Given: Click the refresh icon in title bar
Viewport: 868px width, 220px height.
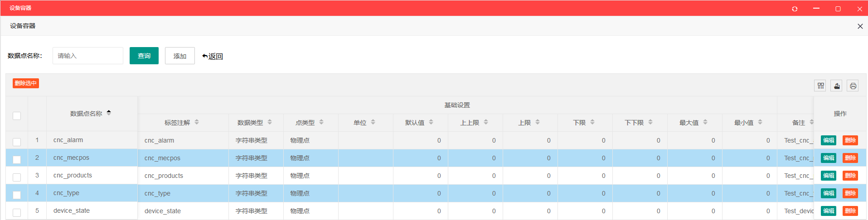Looking at the screenshot, I should pyautogui.click(x=795, y=9).
